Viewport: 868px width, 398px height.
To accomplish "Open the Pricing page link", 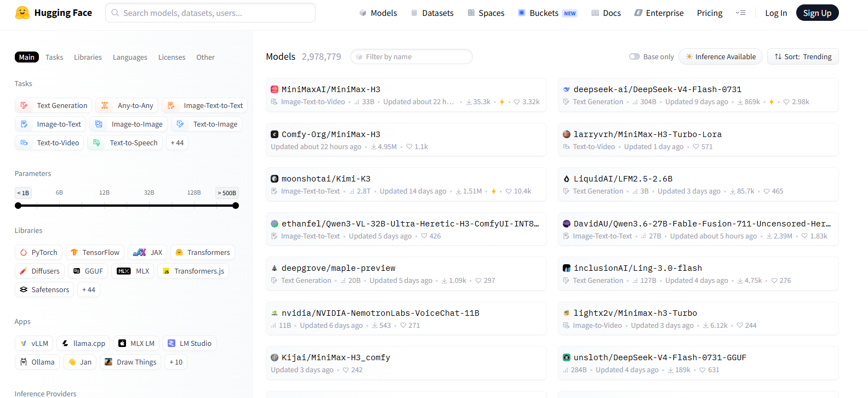I will coord(710,13).
